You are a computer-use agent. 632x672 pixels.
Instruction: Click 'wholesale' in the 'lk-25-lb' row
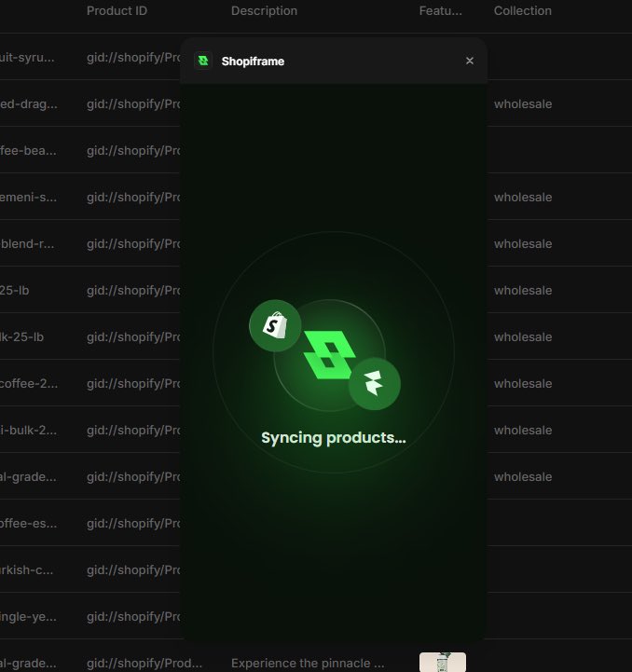click(523, 337)
